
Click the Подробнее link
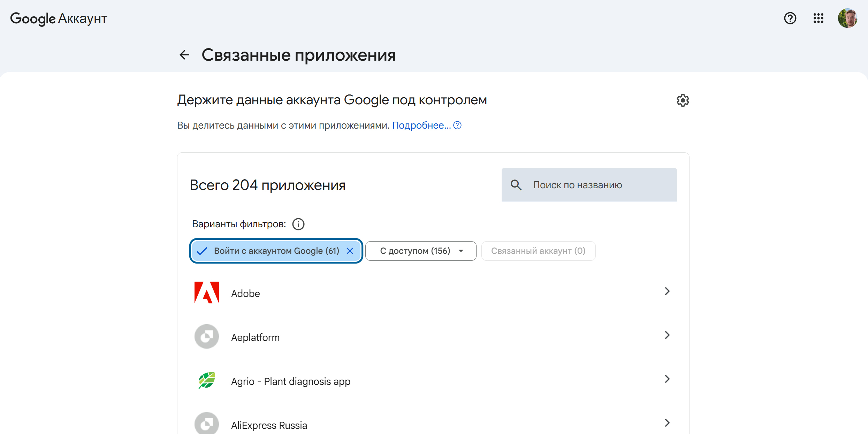(x=421, y=125)
